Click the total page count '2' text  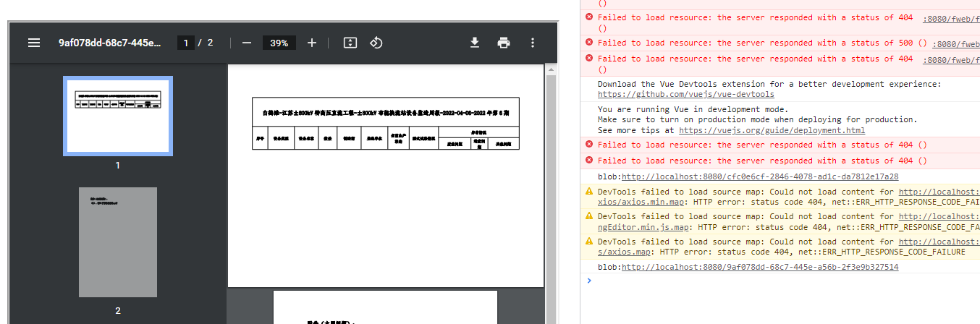coord(211,43)
